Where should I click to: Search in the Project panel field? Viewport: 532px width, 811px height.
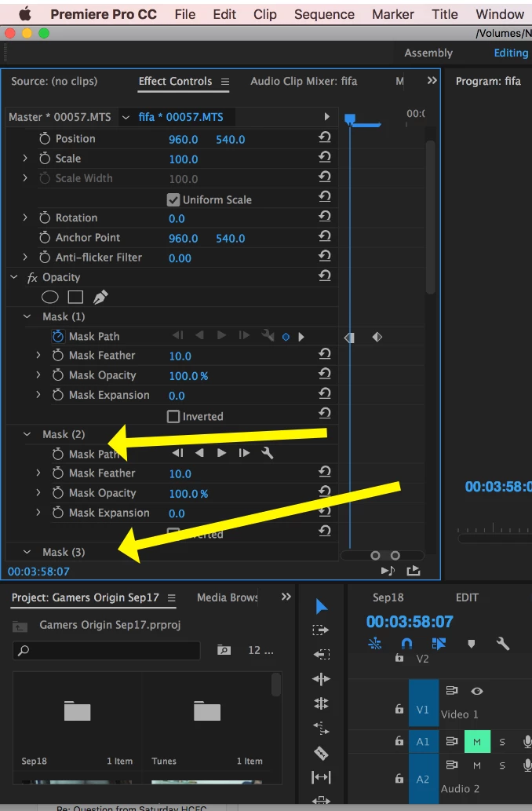click(106, 650)
